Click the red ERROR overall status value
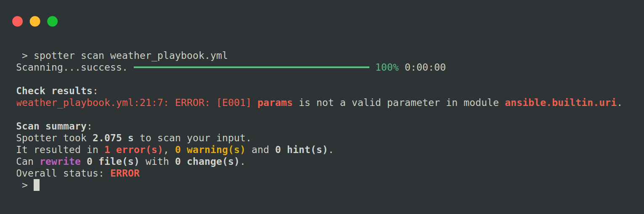Image resolution: width=644 pixels, height=214 pixels. coord(125,173)
